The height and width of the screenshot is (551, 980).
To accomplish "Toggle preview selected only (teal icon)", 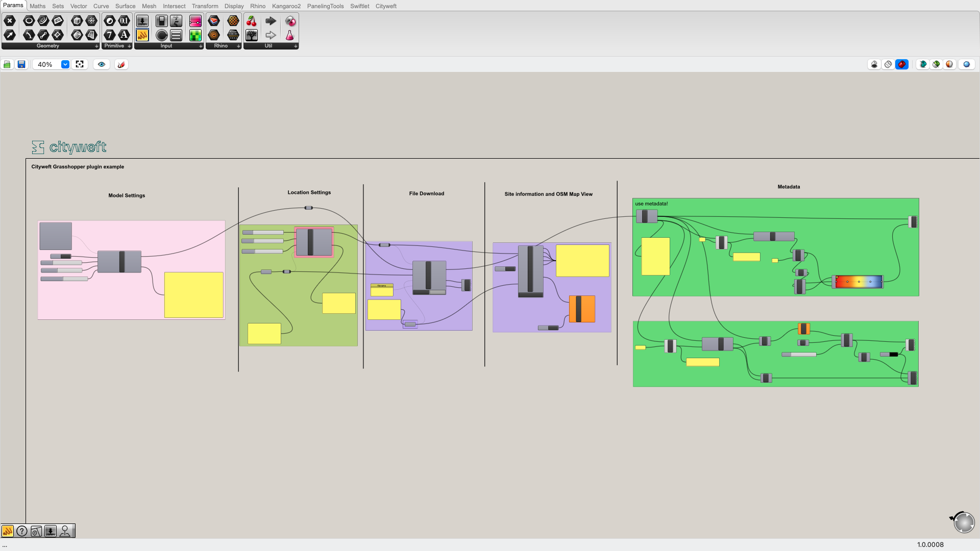I will 923,64.
